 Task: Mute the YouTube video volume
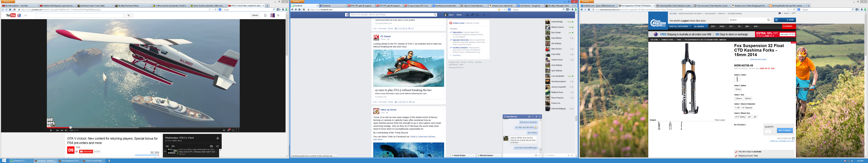pos(66,130)
